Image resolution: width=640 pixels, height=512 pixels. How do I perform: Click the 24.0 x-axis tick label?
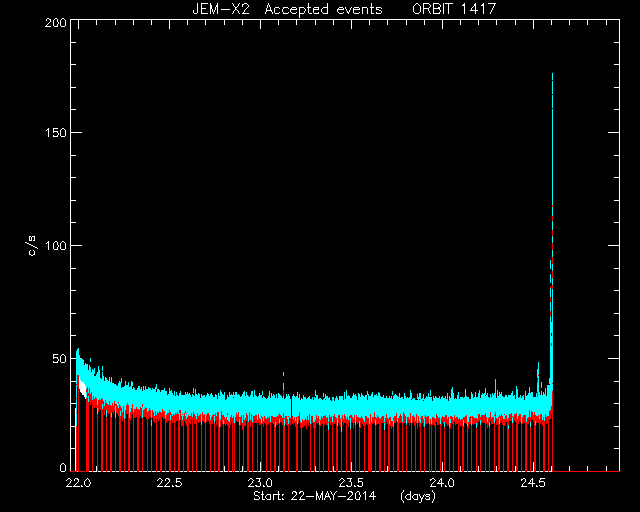click(x=442, y=483)
